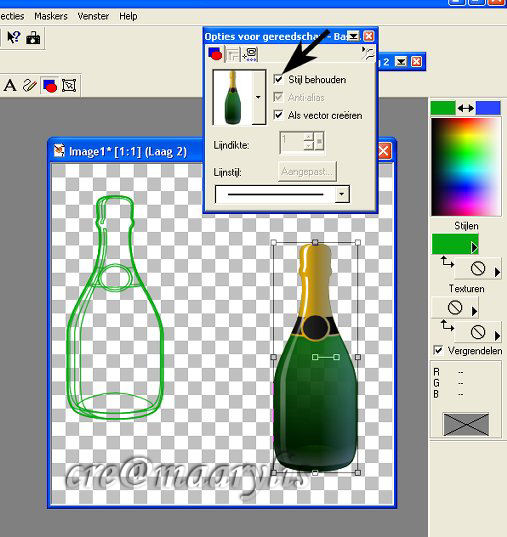
Task: Open third tab in tool options
Action: 250,54
